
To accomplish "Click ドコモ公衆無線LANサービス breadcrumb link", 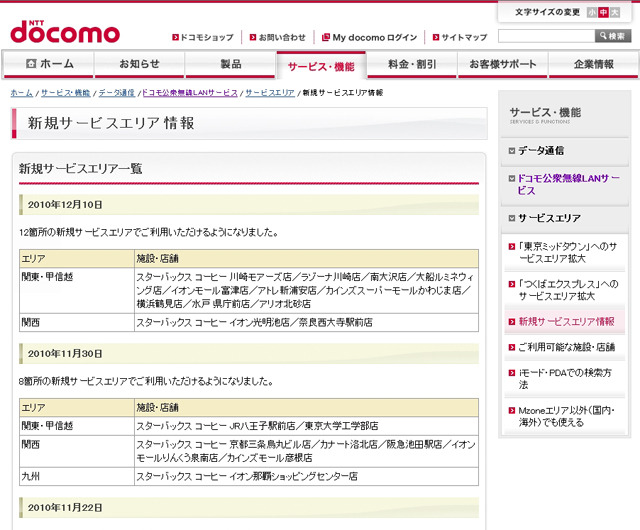I will pyautogui.click(x=190, y=93).
